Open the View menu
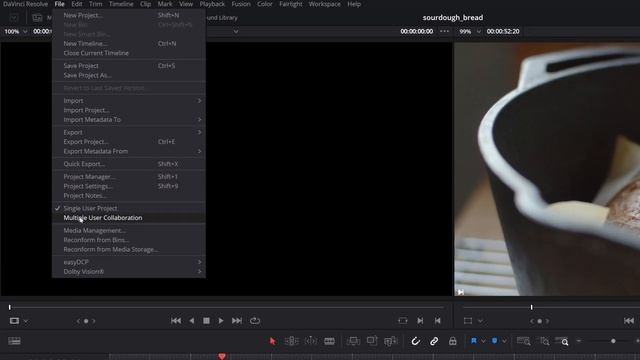 186,4
